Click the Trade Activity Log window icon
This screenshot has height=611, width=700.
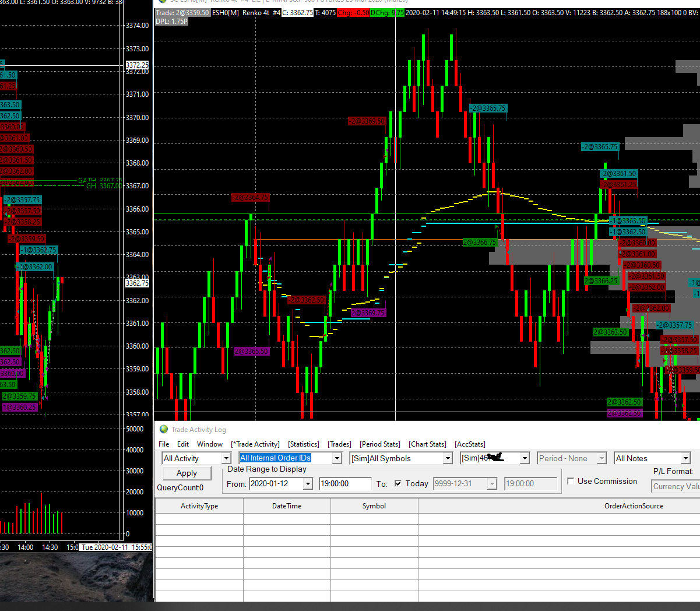[164, 429]
